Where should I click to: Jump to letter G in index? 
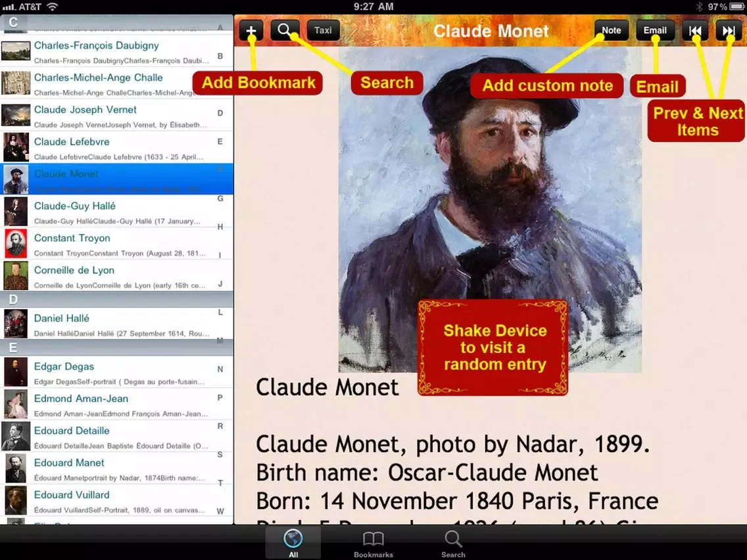[220, 198]
